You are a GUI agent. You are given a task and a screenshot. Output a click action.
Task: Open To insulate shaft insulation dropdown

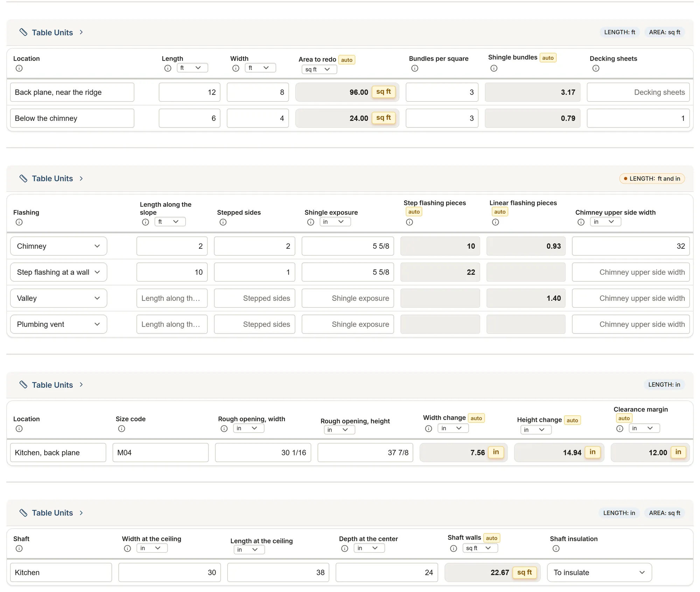tap(599, 572)
